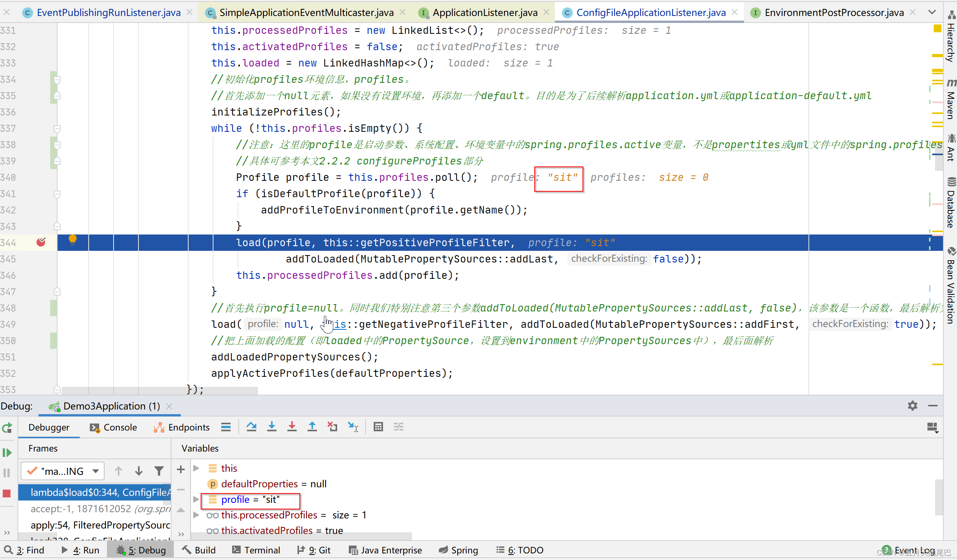Screen dimensions: 957x560
Task: Resume the paused program
Action: 7,452
